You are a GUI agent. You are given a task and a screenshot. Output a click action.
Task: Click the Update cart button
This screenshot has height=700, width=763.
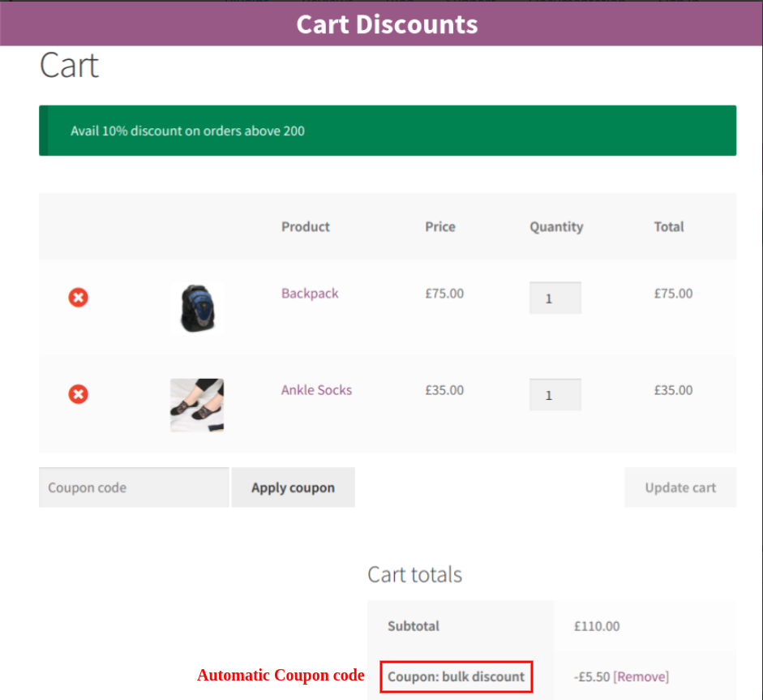(x=680, y=487)
